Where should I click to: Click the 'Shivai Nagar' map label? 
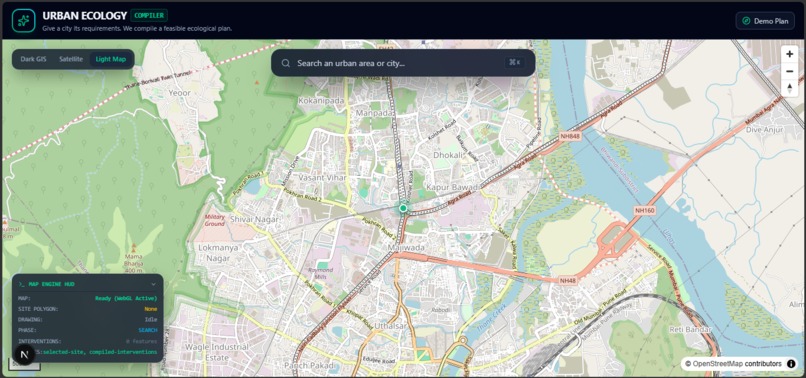pos(254,219)
